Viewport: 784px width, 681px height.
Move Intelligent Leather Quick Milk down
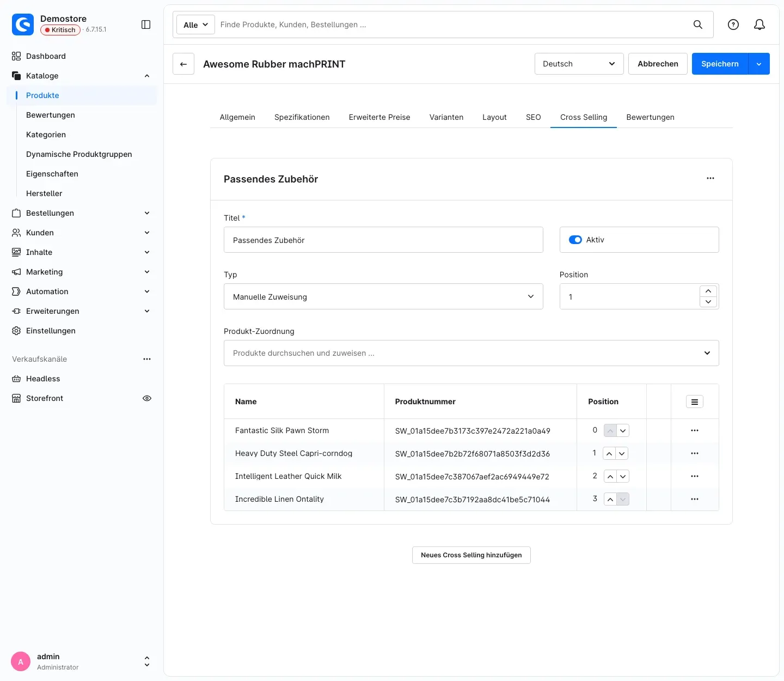pos(623,476)
